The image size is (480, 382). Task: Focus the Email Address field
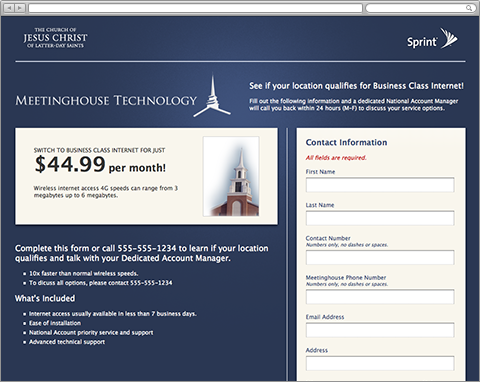pyautogui.click(x=380, y=330)
